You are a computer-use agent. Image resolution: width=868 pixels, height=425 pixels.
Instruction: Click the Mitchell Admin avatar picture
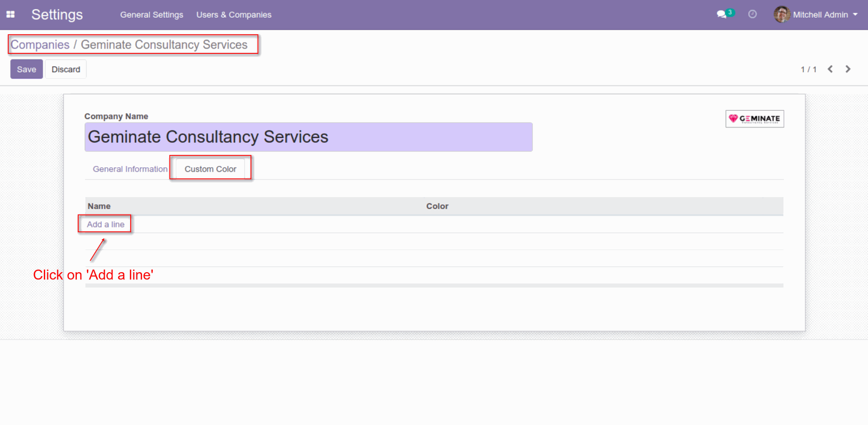(x=781, y=14)
